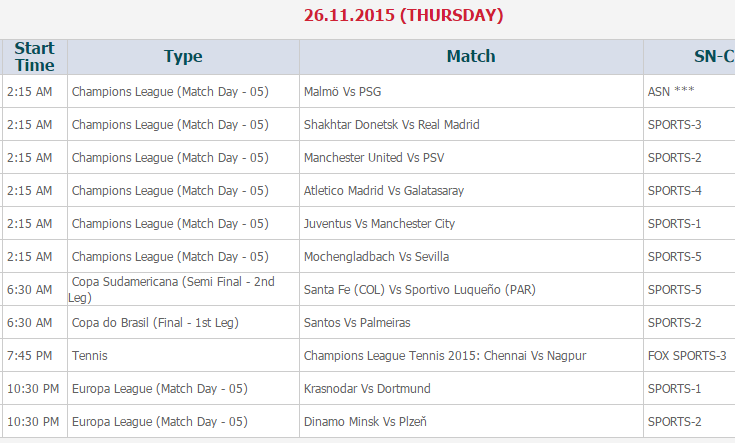Click the FOX SPORTS-3 channel cell
Screen dimensions: 735x443
click(687, 356)
